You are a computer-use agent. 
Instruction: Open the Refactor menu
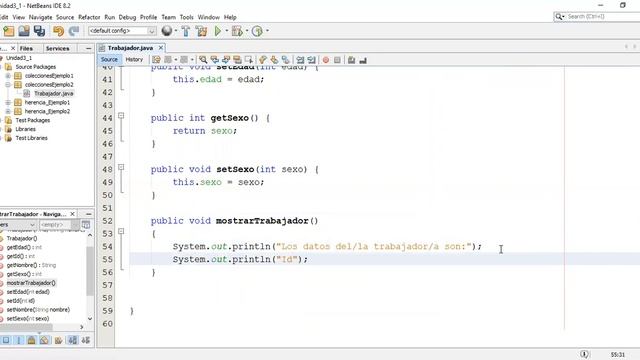pyautogui.click(x=89, y=17)
